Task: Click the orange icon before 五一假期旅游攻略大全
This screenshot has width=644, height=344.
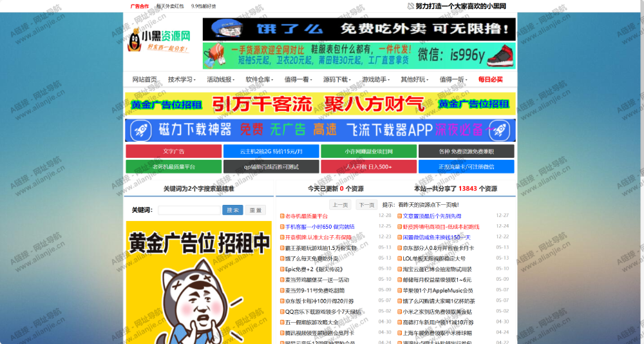Action: point(282,322)
